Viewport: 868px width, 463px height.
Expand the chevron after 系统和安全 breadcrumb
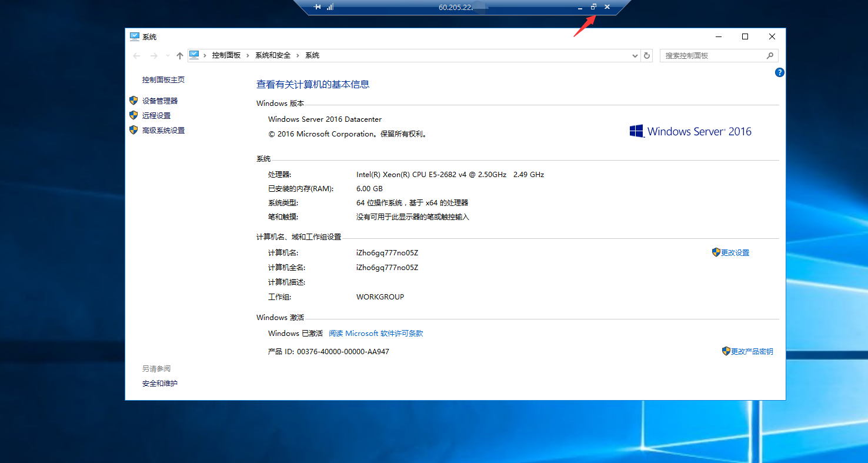[298, 55]
